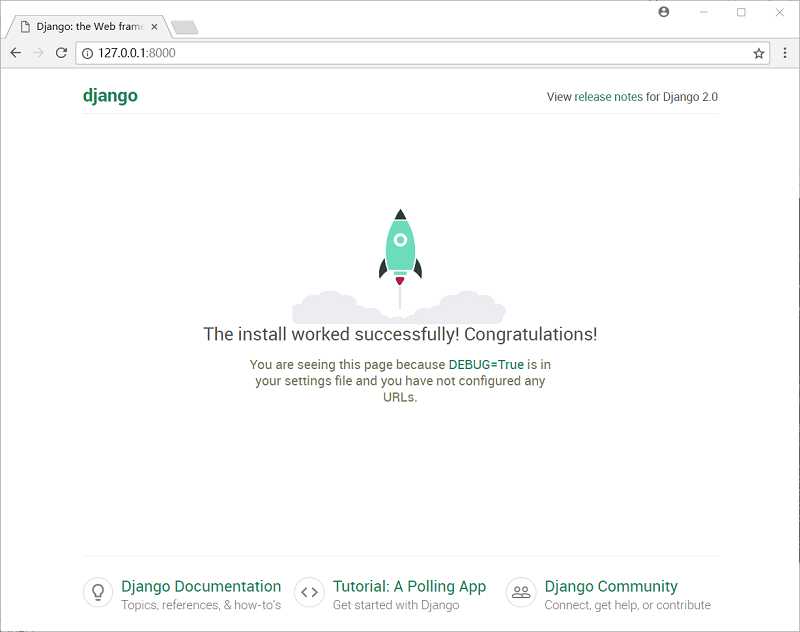Click the browser back arrow

coord(16,53)
